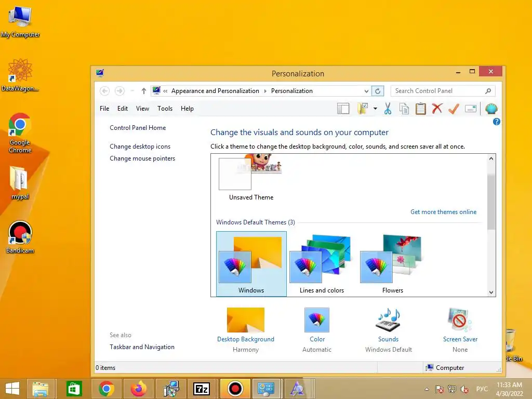Expand the address bar history dropdown
532x399 pixels.
click(366, 91)
